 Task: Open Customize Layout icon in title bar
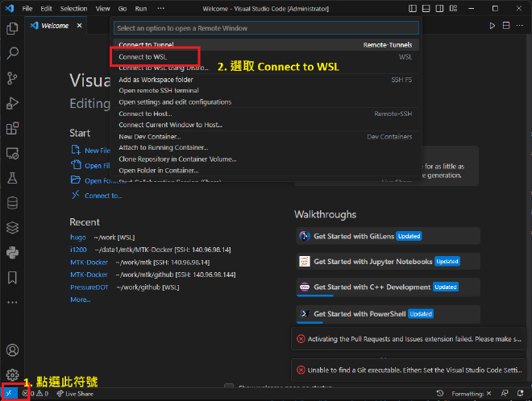click(x=453, y=9)
